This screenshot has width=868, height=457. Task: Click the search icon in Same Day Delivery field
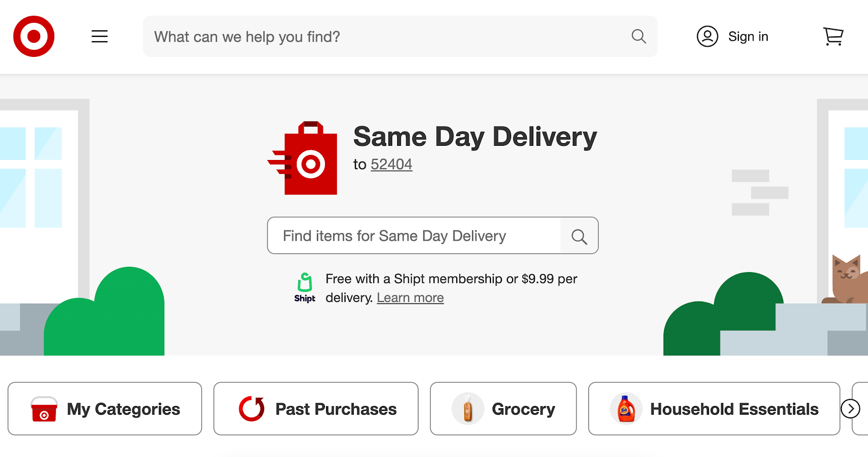[x=578, y=236]
